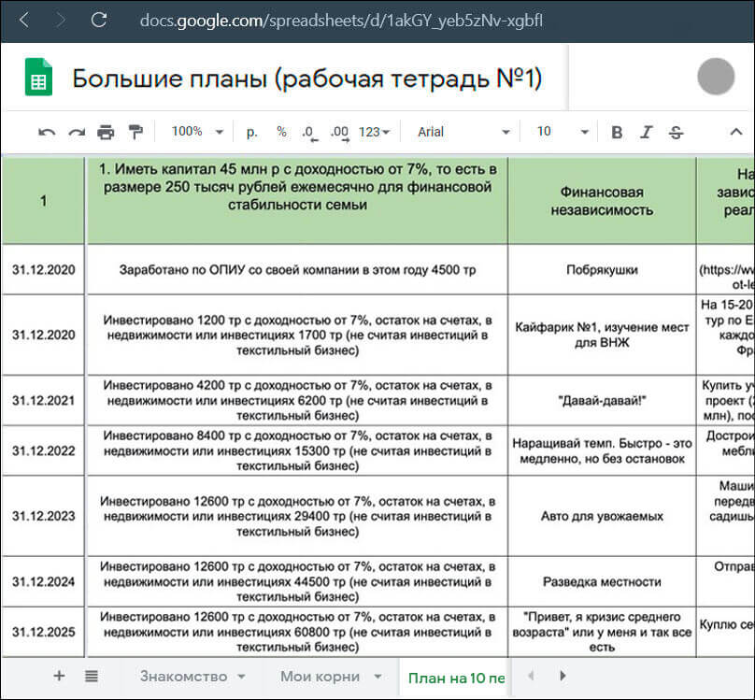Image resolution: width=755 pixels, height=700 pixels.
Task: Open the gray account avatar
Action: pyautogui.click(x=716, y=76)
